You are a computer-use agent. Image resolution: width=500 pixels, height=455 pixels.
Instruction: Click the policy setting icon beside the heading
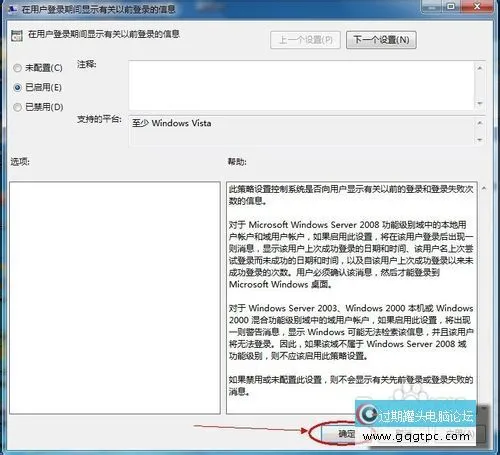[x=17, y=35]
